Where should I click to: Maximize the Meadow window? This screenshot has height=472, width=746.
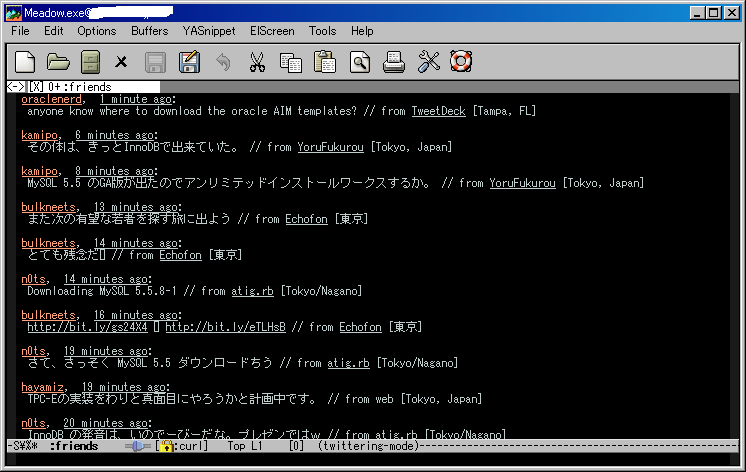[x=714, y=13]
